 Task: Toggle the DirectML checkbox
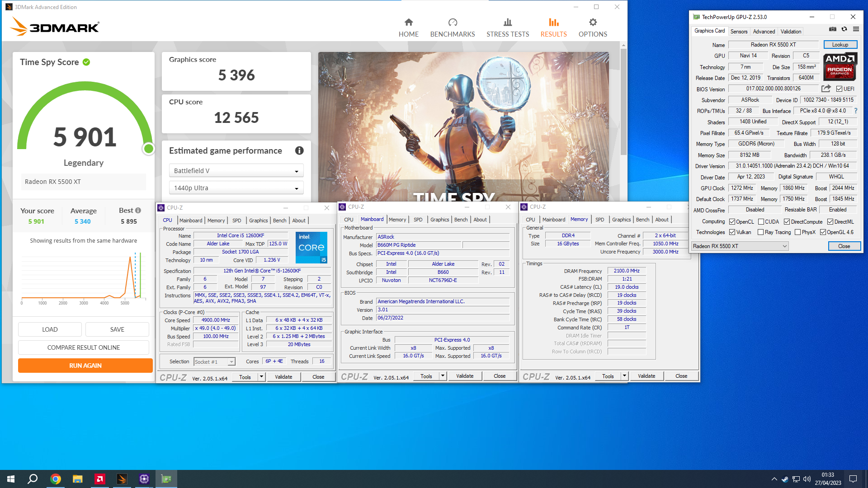[x=830, y=222]
